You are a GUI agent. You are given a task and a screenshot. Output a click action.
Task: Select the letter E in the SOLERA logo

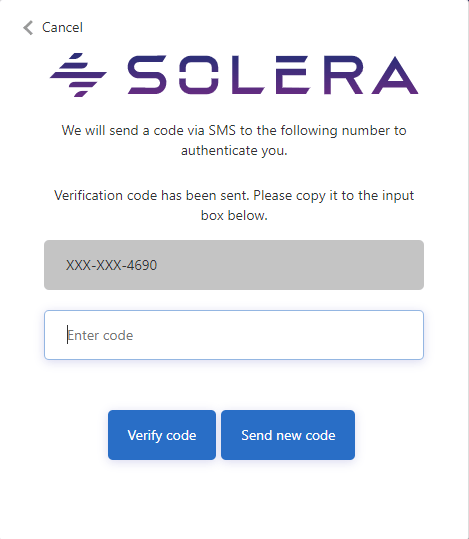click(x=293, y=75)
